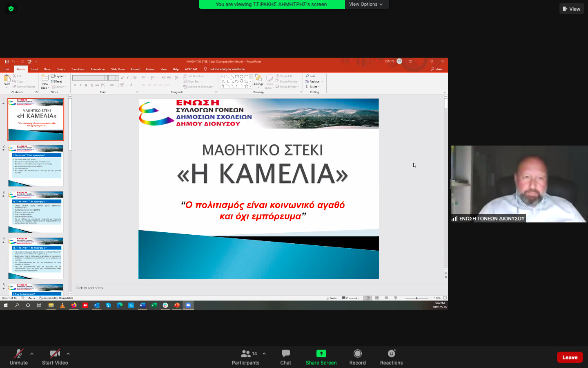Toggle Strikethrough formatting
Image resolution: width=588 pixels, height=368 pixels.
pyautogui.click(x=97, y=85)
